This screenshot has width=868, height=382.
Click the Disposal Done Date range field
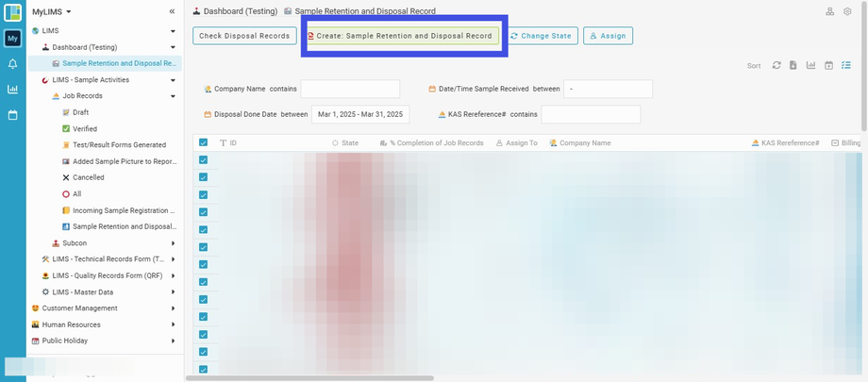point(360,115)
